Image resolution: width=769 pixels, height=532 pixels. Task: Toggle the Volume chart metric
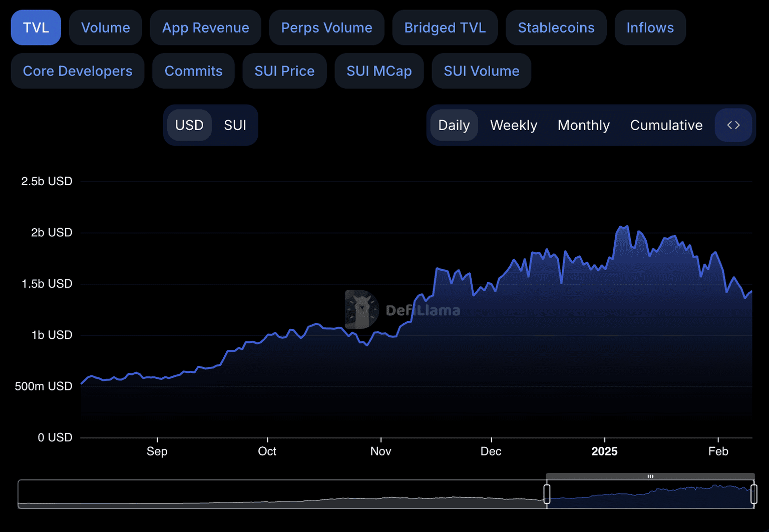pos(106,28)
